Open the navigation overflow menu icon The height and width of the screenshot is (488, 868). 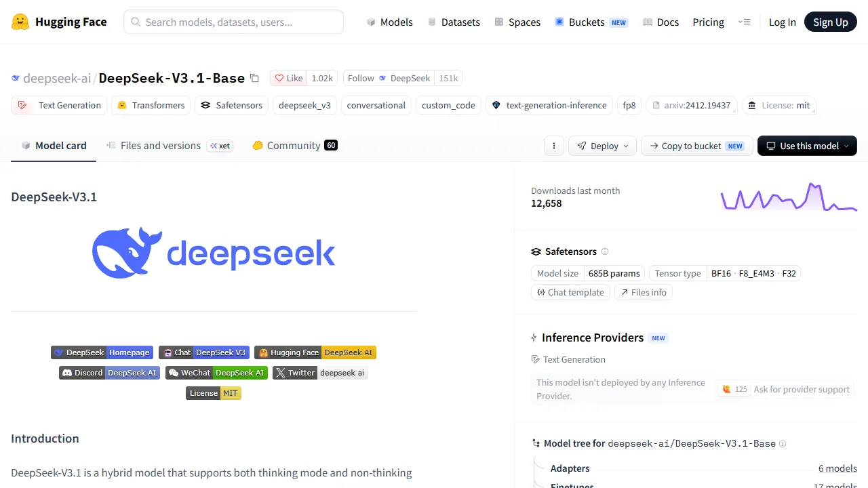coord(744,22)
